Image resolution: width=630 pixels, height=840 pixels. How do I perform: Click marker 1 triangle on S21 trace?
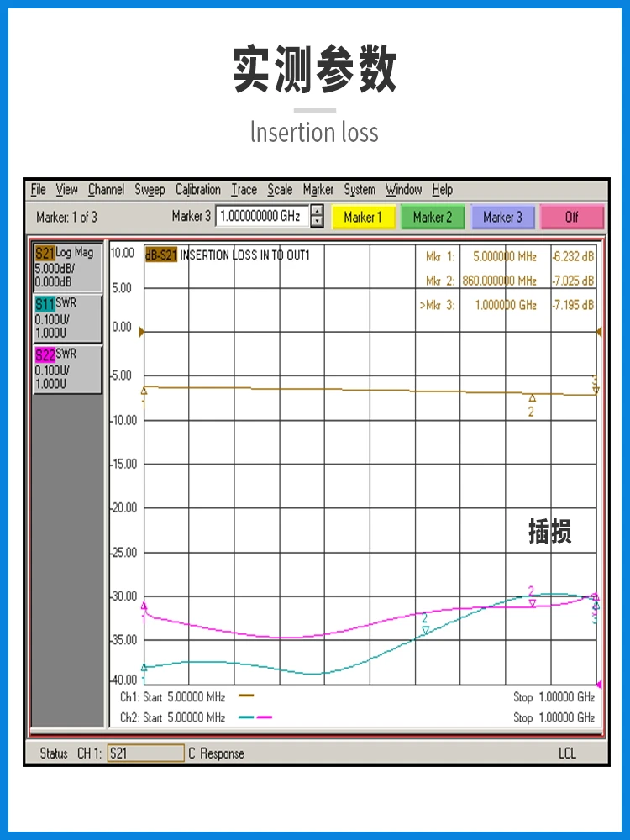point(144,391)
